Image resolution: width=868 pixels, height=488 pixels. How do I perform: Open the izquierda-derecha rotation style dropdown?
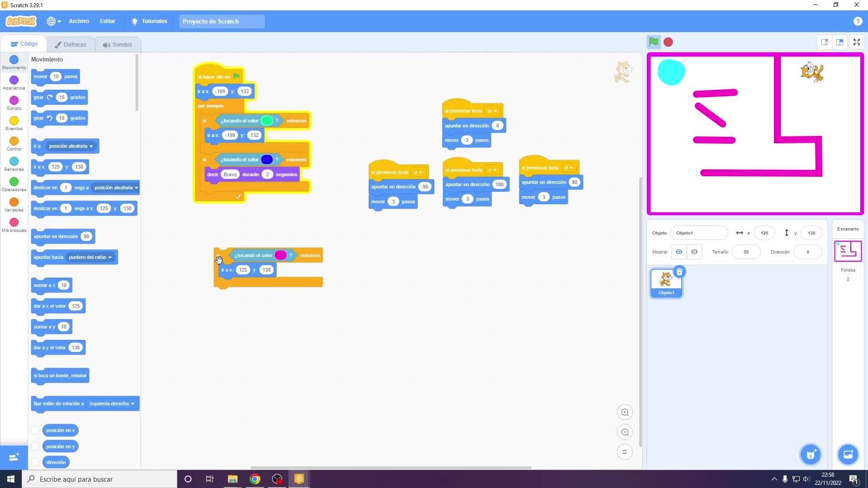132,404
